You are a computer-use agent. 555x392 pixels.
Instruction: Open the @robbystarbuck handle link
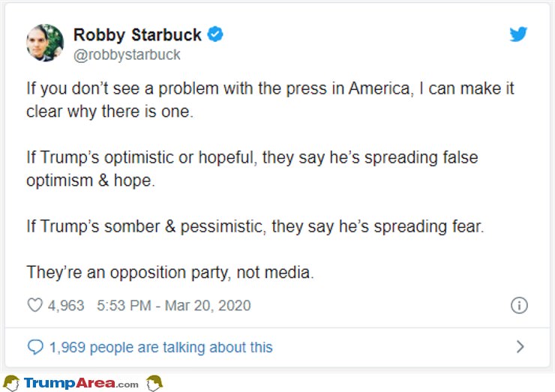click(x=127, y=55)
